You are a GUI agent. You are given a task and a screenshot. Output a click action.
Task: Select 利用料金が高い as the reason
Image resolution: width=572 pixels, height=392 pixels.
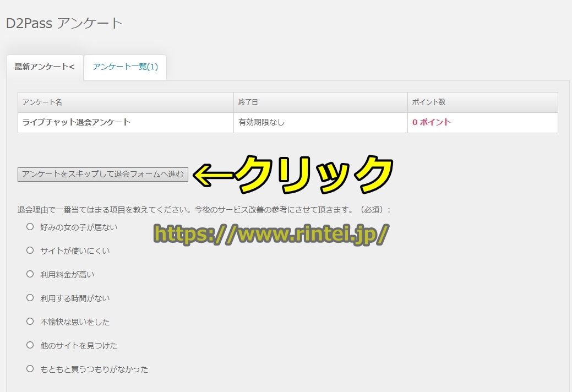(30, 274)
